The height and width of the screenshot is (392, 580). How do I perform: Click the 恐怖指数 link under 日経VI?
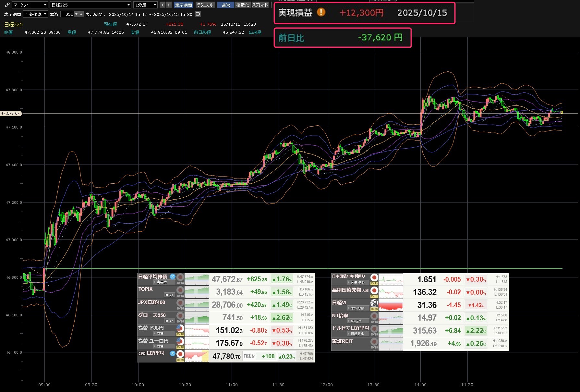357,308
